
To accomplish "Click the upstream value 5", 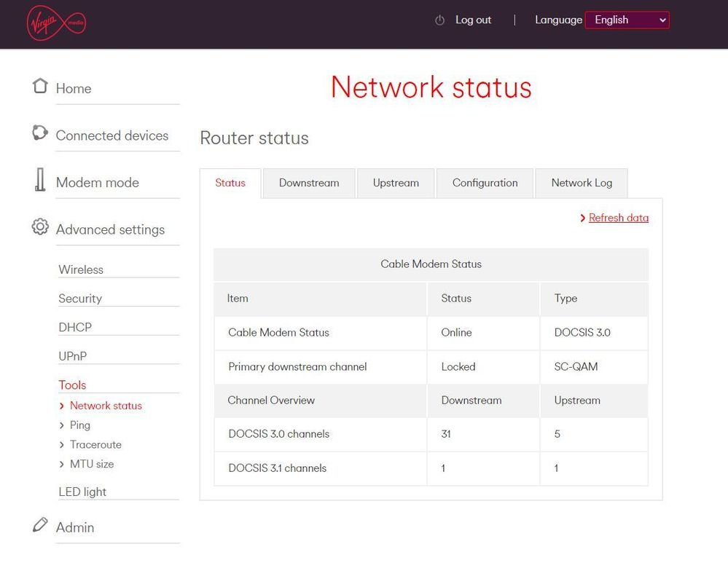I will [x=557, y=434].
